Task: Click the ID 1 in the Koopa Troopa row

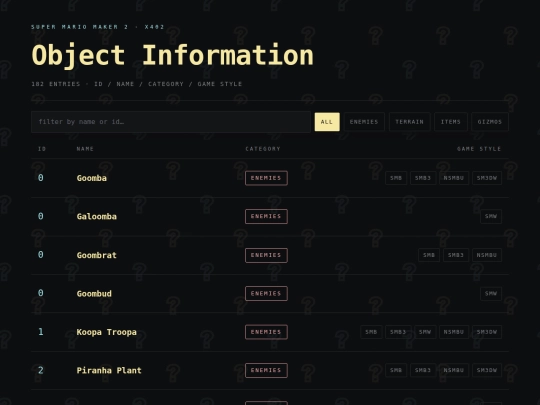Action: click(x=41, y=332)
